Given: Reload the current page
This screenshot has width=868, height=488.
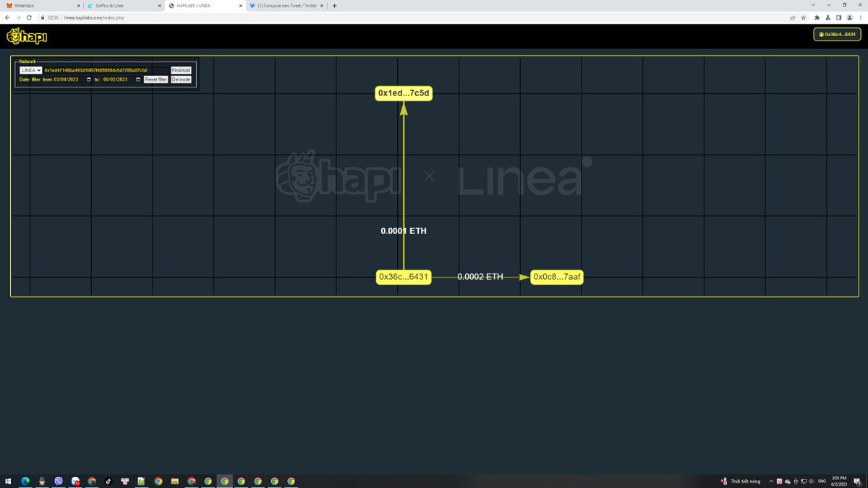Looking at the screenshot, I should (x=29, y=17).
